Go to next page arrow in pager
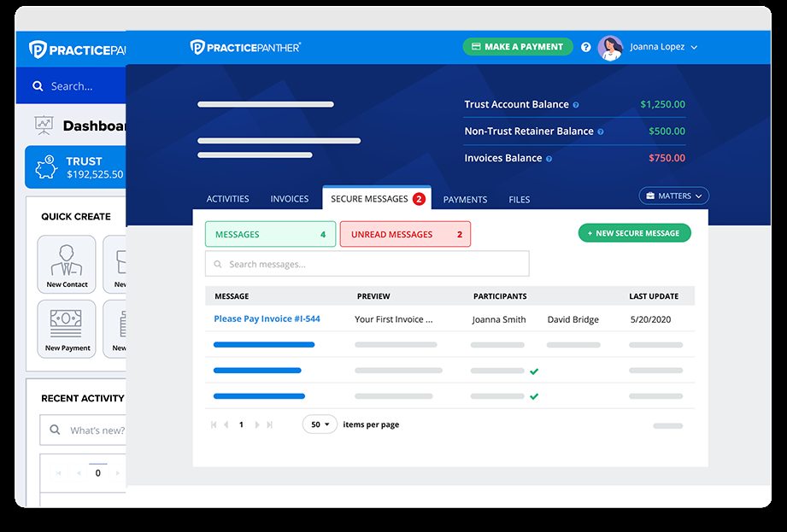 (257, 424)
